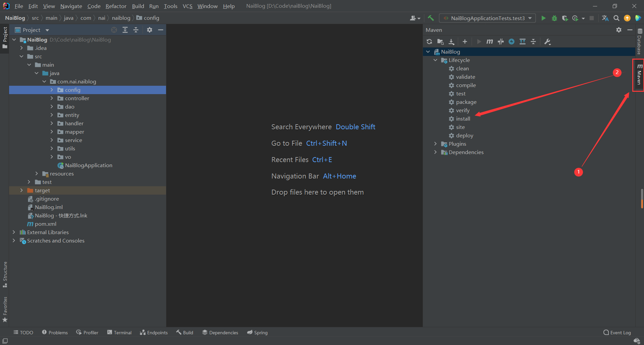Open the Refactor menu
Viewport: 644px width, 345px height.
point(116,6)
